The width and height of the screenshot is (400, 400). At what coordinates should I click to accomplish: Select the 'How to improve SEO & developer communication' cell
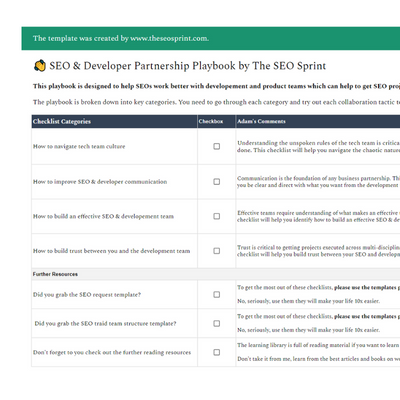[x=114, y=182]
